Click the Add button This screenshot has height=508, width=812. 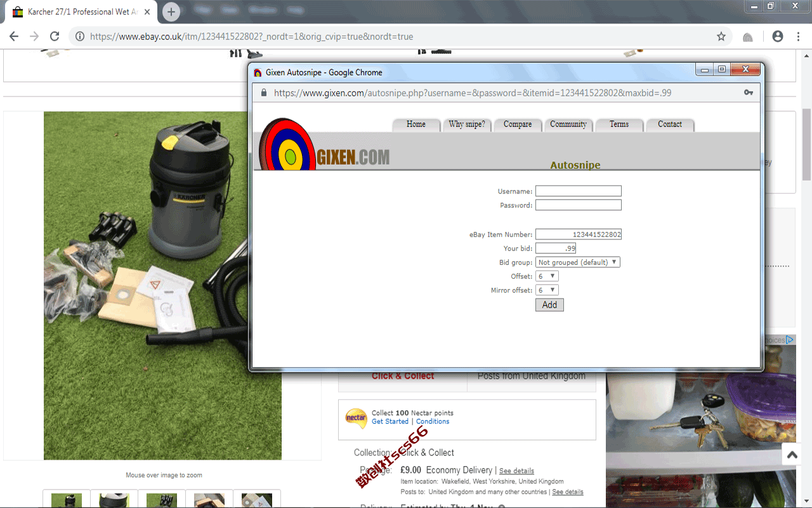point(549,305)
